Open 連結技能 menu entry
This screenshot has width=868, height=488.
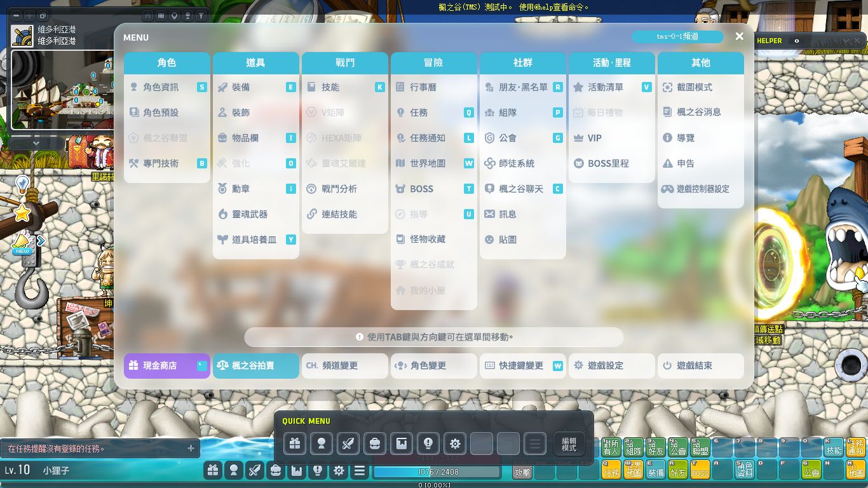(x=345, y=214)
